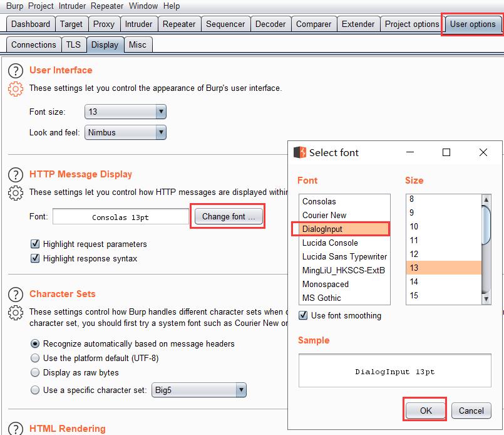
Task: Switch to the Intruder tab
Action: point(138,24)
